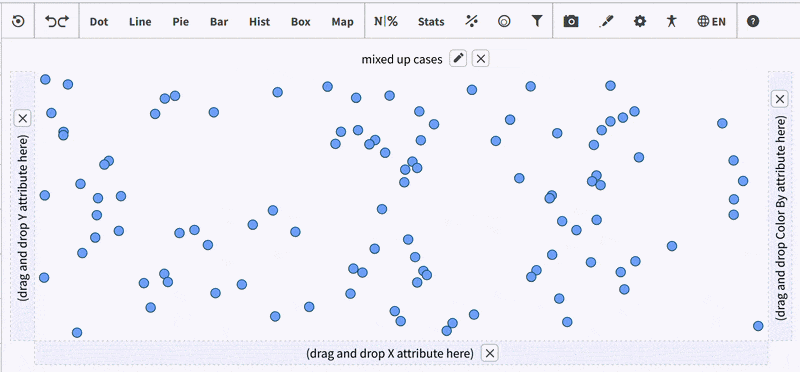800x372 pixels.
Task: Open the accessibility person icon
Action: click(671, 21)
